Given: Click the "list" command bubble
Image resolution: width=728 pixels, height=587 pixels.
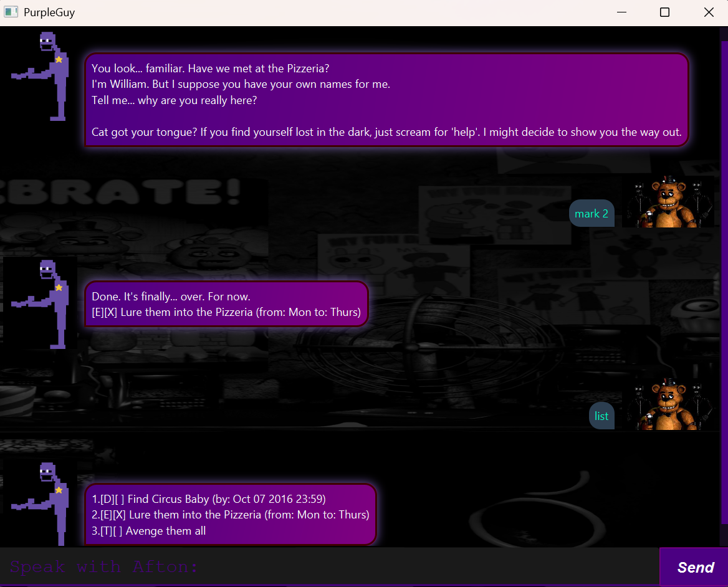Looking at the screenshot, I should point(601,416).
